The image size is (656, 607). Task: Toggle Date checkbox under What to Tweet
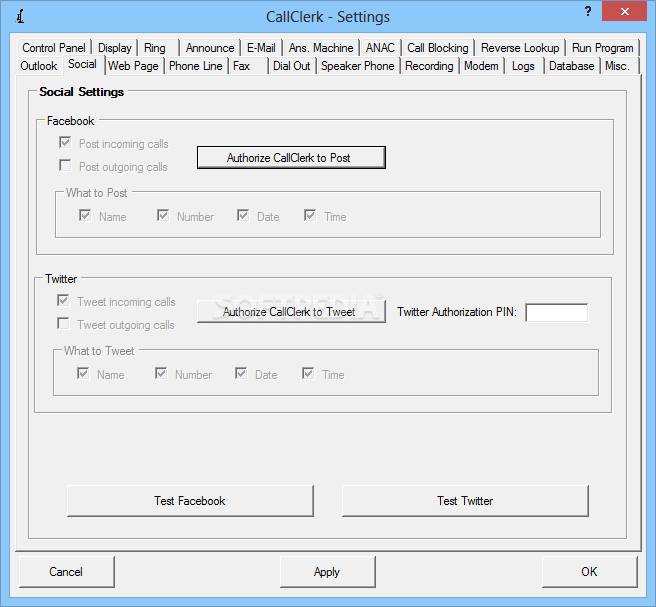coord(241,373)
